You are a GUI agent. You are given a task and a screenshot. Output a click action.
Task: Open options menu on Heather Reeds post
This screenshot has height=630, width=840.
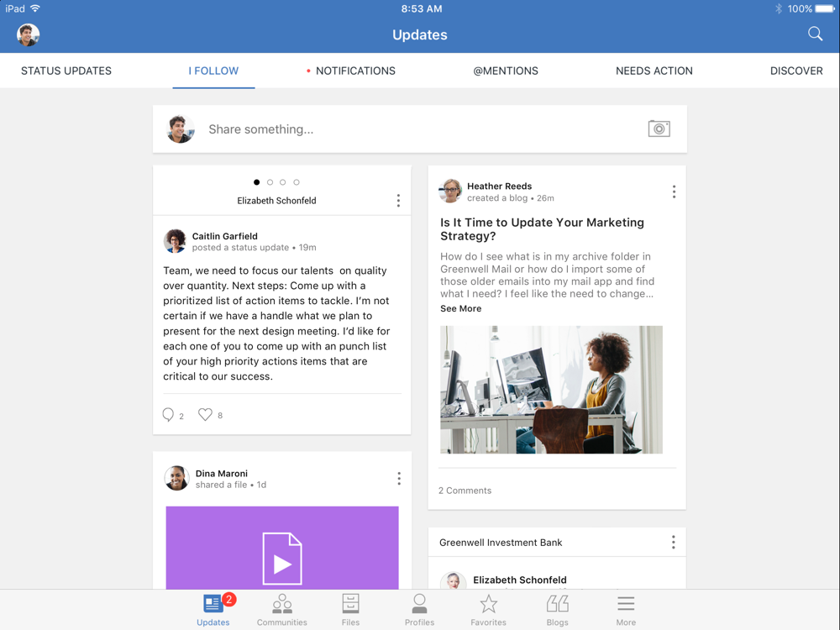tap(674, 192)
